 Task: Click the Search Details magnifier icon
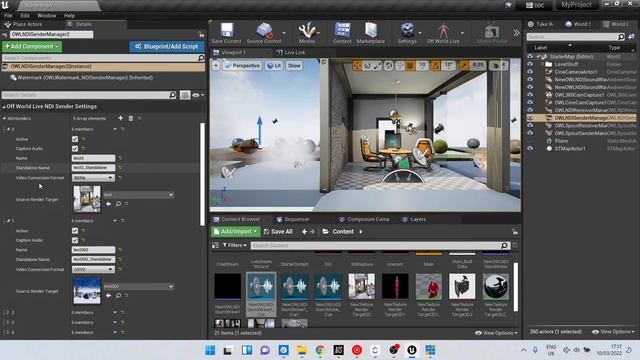(x=173, y=95)
